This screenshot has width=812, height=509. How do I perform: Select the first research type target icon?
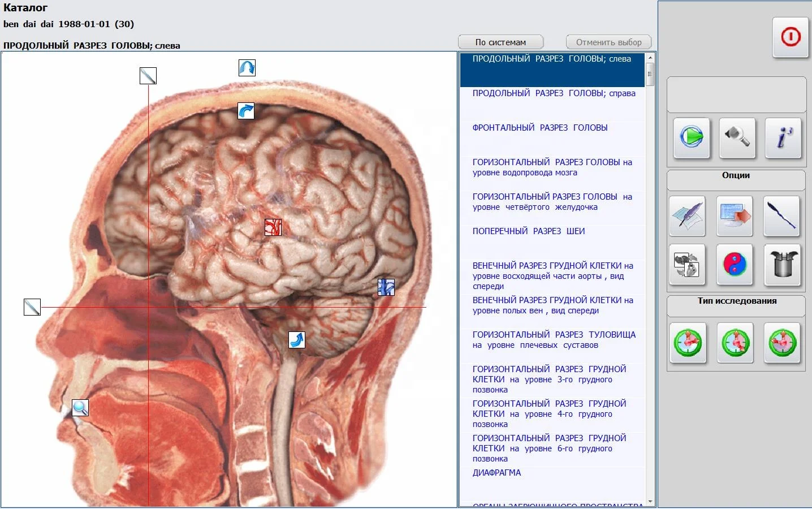688,343
